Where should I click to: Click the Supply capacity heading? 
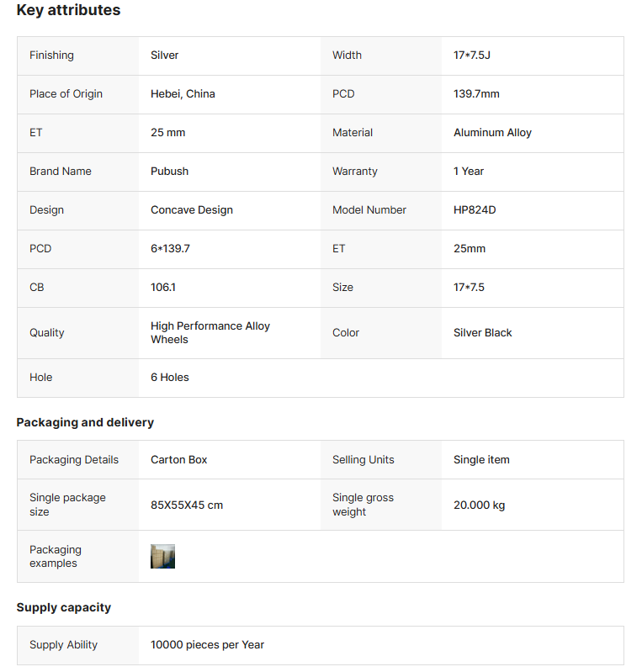coord(64,607)
